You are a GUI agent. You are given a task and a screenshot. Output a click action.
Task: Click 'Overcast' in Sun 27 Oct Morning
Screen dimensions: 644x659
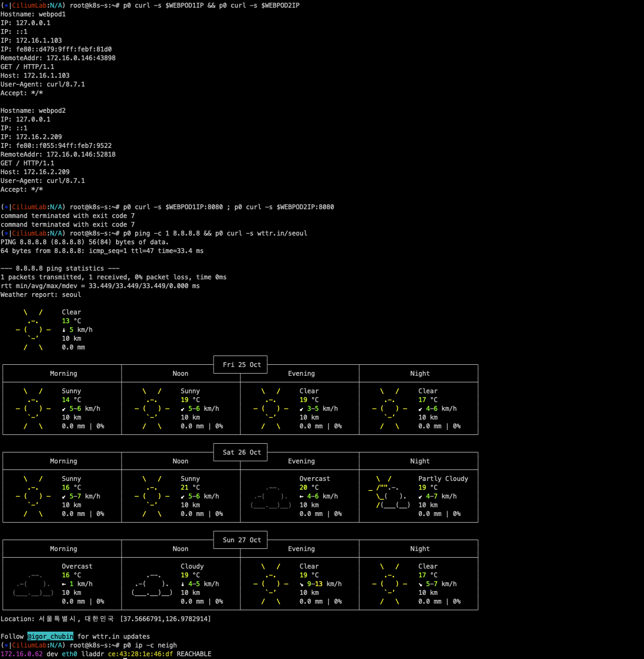click(77, 566)
